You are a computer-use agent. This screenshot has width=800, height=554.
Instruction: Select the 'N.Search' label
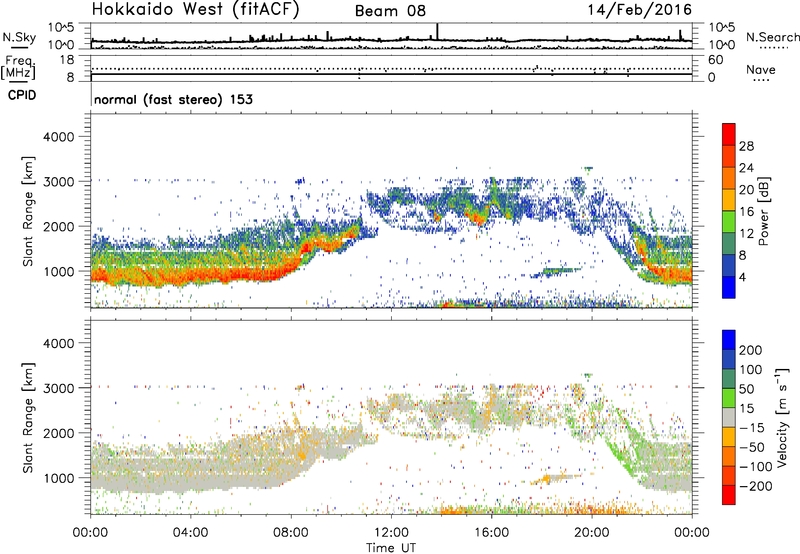pos(772,37)
